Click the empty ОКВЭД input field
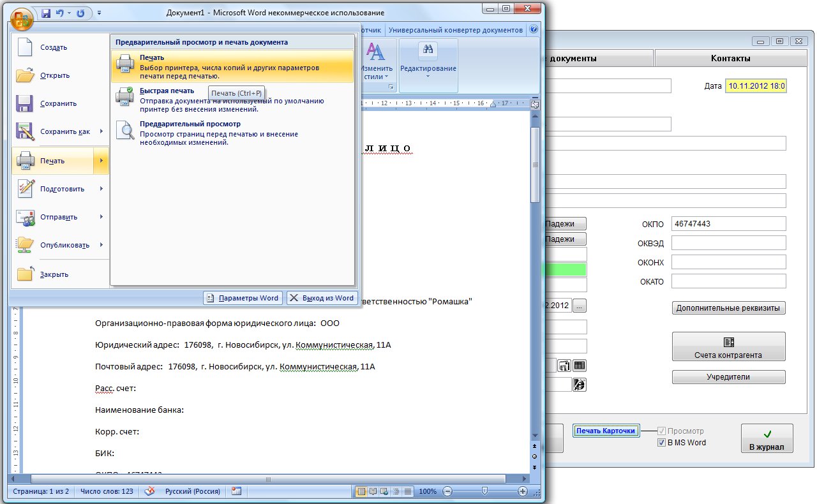Screen dimensions: 817x504 (x=729, y=243)
